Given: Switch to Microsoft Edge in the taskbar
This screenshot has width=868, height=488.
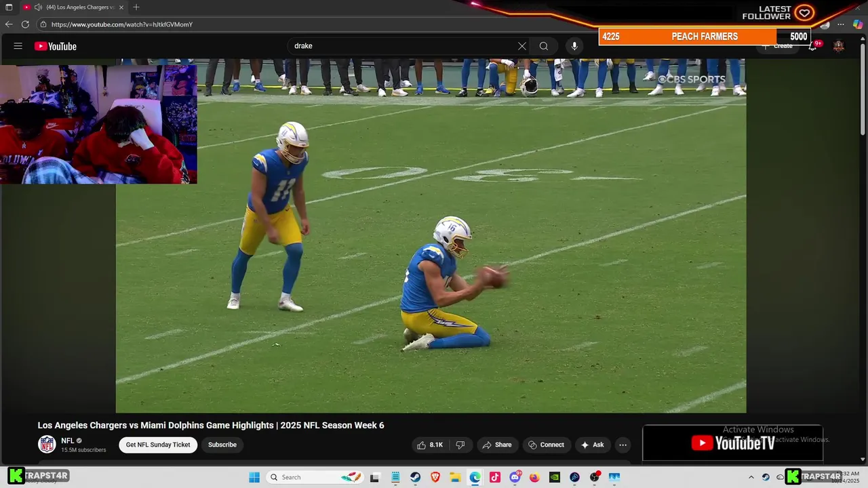Looking at the screenshot, I should [475, 477].
